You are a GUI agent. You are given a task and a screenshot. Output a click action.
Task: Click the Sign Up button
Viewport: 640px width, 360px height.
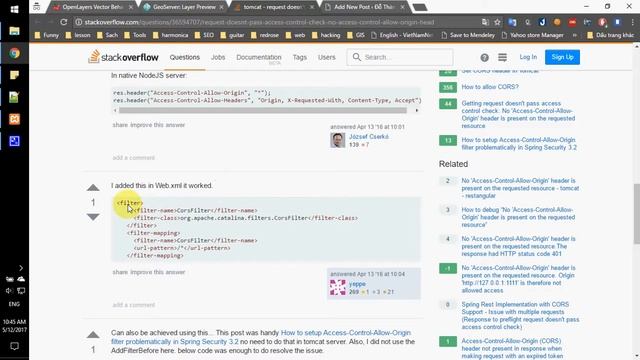click(562, 57)
